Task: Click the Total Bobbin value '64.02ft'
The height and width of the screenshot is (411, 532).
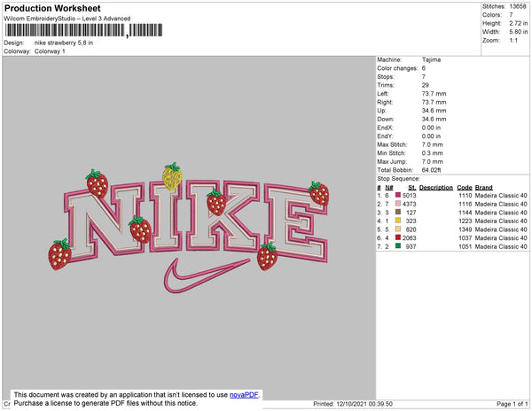Action: pos(431,170)
